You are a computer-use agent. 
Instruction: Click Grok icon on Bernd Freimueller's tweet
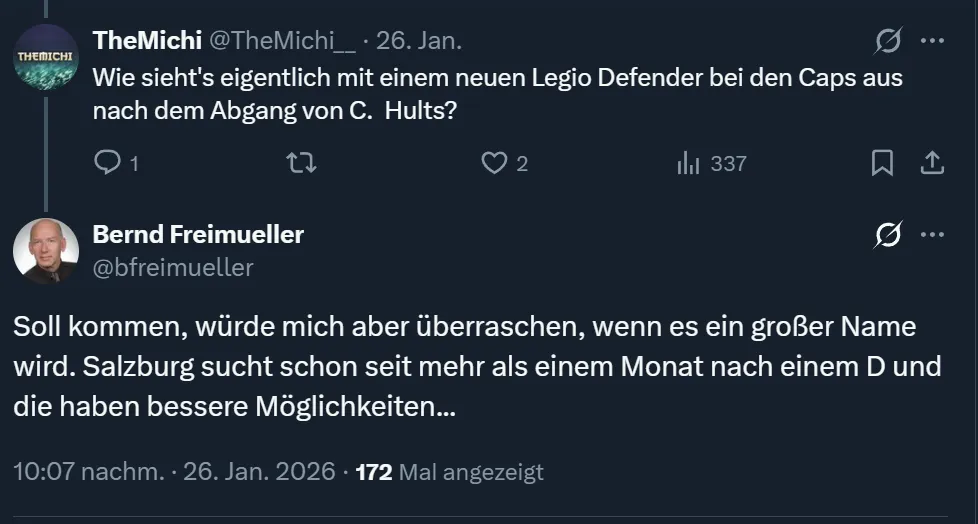click(885, 235)
